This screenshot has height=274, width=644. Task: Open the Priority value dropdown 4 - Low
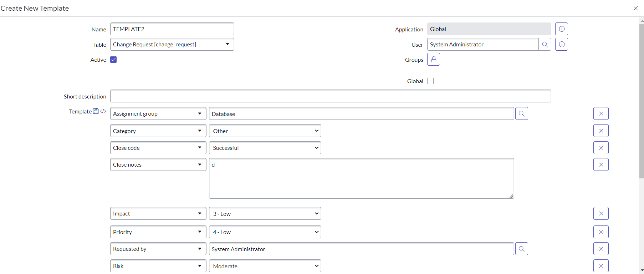coord(265,232)
